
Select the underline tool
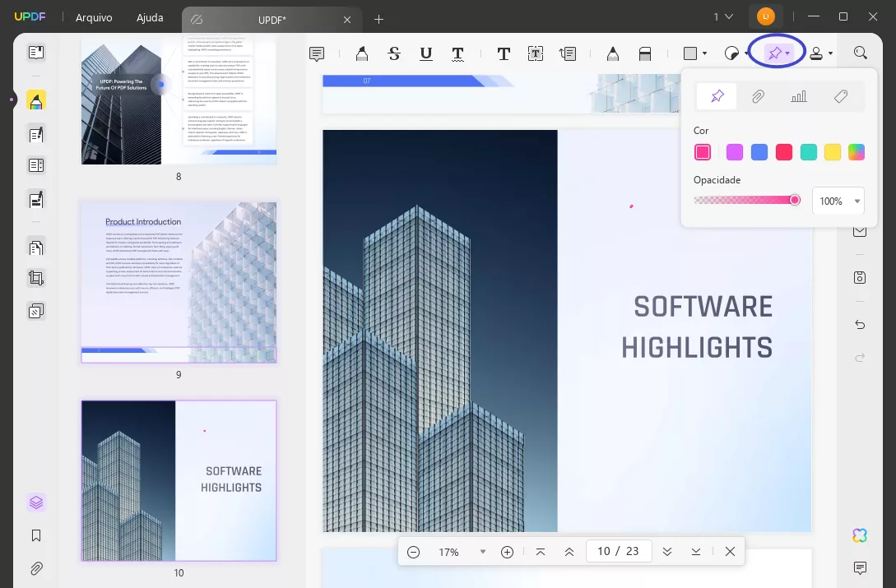click(425, 53)
